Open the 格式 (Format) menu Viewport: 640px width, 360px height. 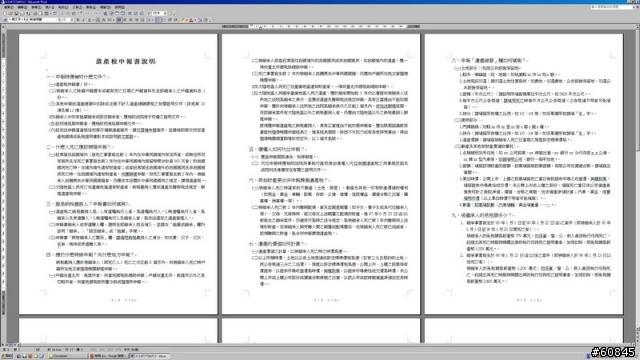coord(63,7)
